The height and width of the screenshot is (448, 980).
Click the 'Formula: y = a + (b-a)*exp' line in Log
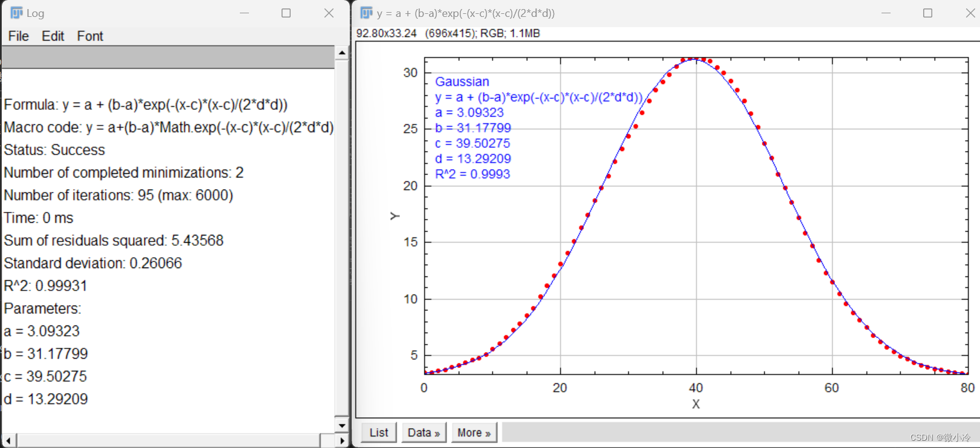click(x=146, y=104)
